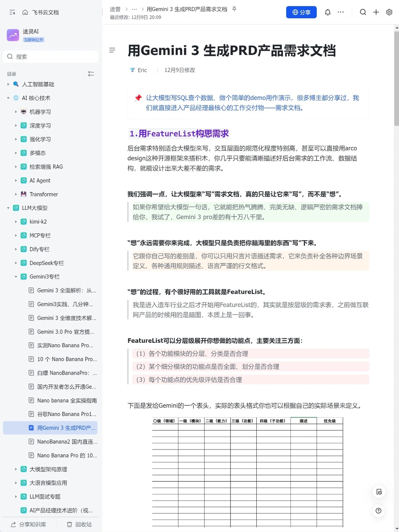The height and width of the screenshot is (532, 399).
Task: Open document Nano banana 全实操指南
Action: coord(50,400)
